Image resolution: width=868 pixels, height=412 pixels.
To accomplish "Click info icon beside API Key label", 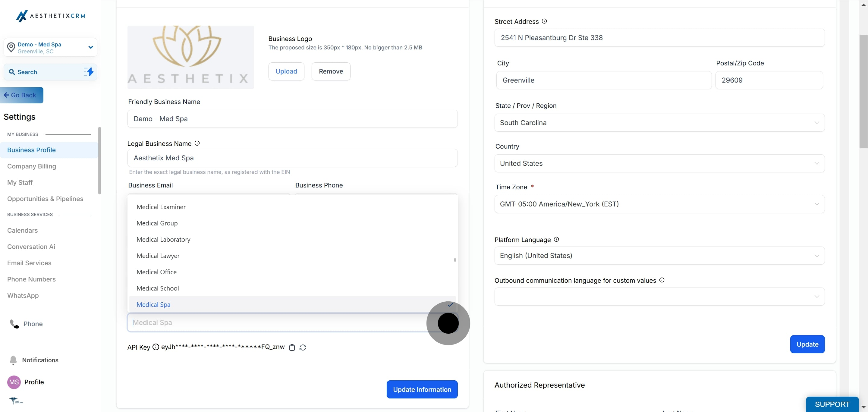I will click(156, 347).
